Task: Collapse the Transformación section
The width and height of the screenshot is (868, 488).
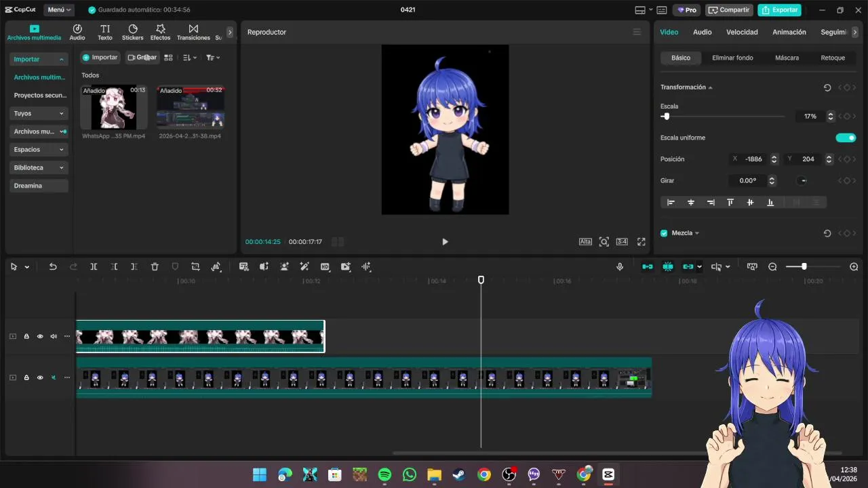Action: point(711,87)
